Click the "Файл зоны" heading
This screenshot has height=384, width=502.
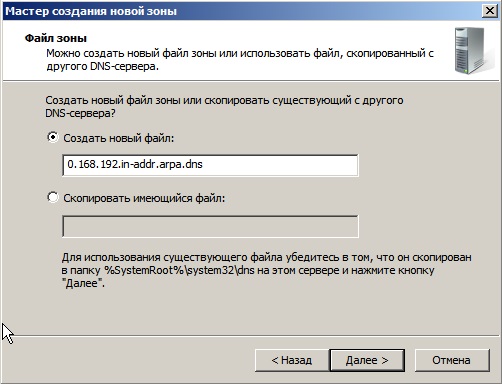coord(56,38)
